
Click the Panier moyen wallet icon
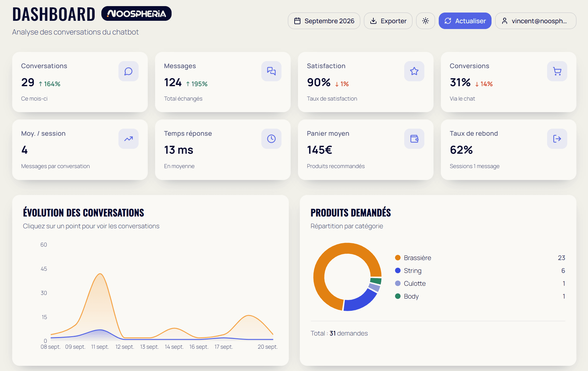[414, 139]
